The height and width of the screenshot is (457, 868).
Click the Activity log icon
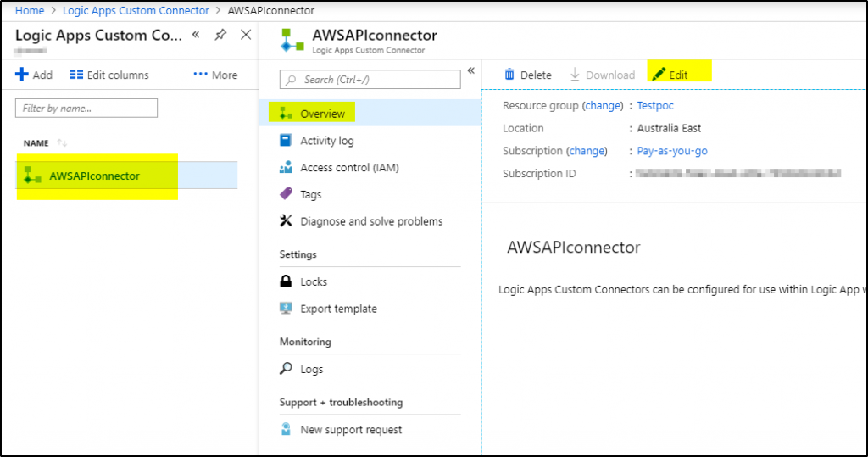coord(286,140)
